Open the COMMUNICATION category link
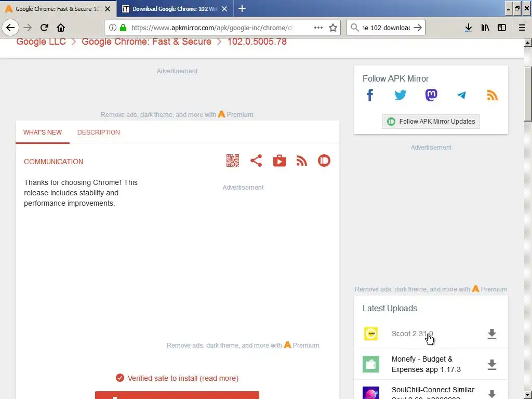Image resolution: width=532 pixels, height=399 pixels. [54, 162]
